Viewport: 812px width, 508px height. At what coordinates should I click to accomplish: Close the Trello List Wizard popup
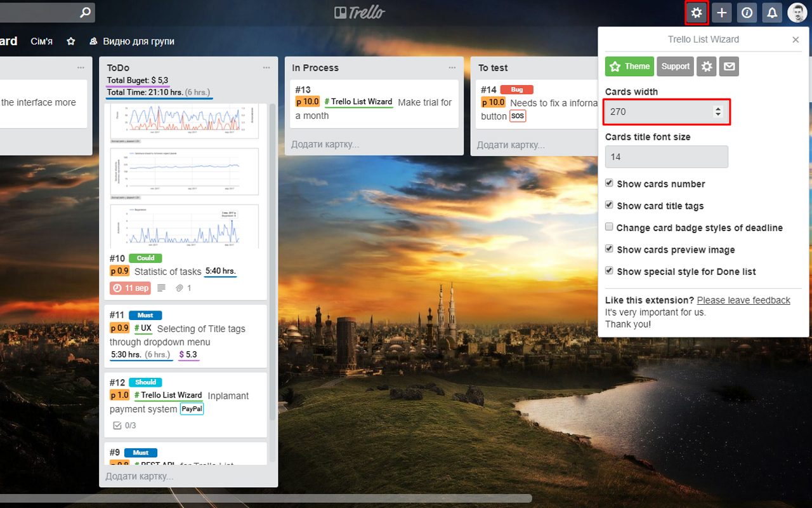796,39
